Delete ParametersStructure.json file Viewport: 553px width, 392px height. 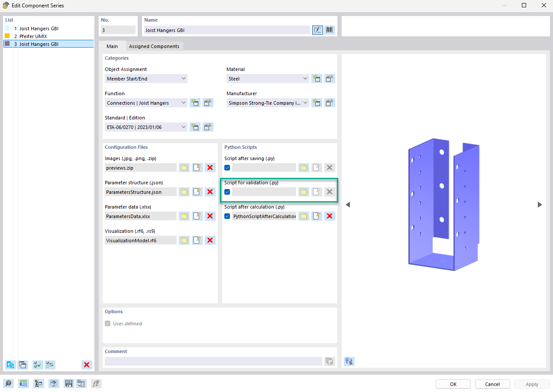click(210, 192)
